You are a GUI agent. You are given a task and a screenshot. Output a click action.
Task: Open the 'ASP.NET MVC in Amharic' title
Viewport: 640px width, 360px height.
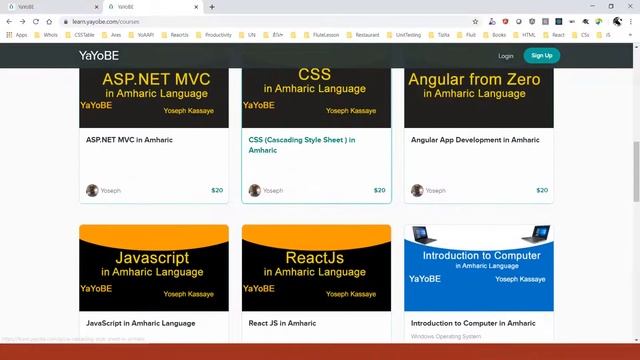(129, 140)
